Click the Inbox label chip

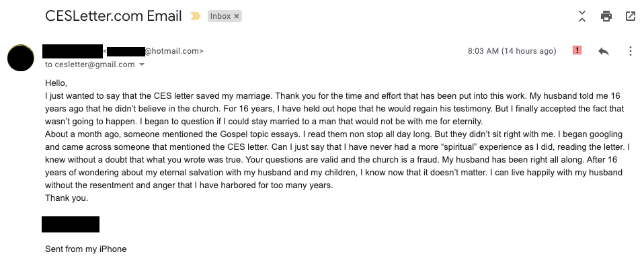point(225,16)
